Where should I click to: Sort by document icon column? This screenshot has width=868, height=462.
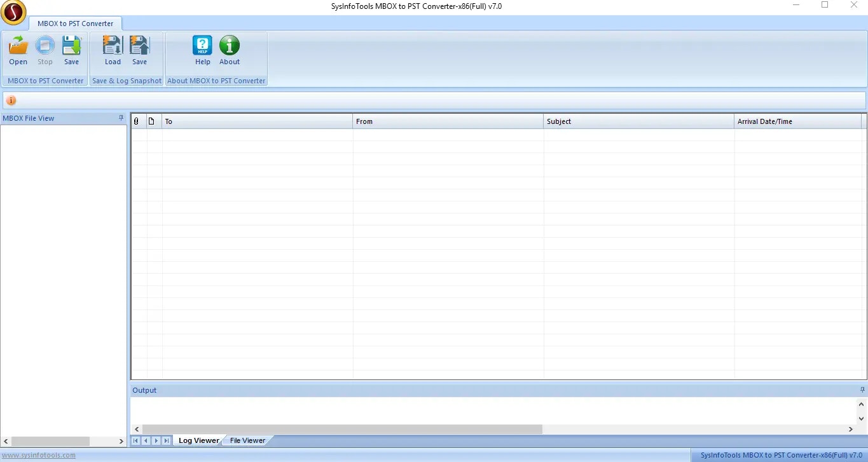pos(155,121)
